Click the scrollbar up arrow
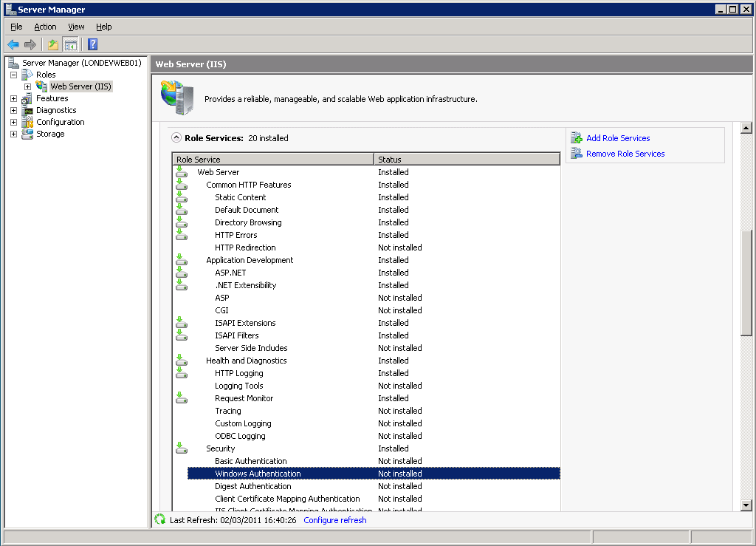Image resolution: width=756 pixels, height=546 pixels. pyautogui.click(x=746, y=128)
